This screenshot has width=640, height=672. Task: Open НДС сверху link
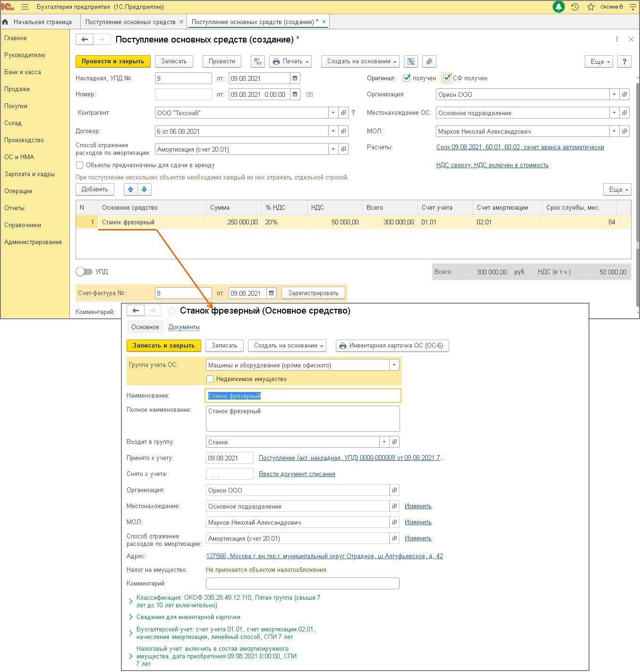click(493, 165)
